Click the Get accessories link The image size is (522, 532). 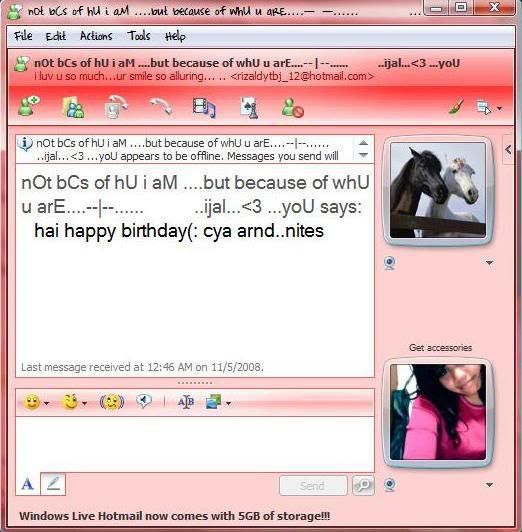[440, 347]
